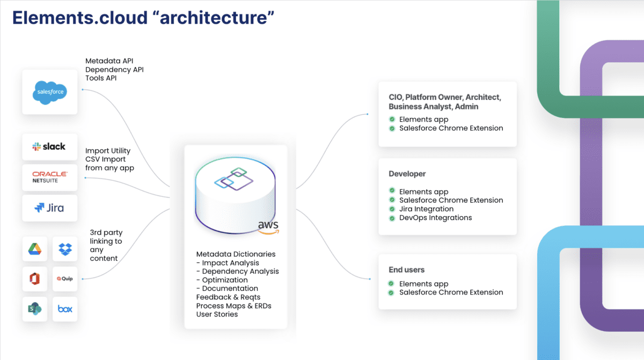Select the Slack logo tile
This screenshot has width=644, height=360.
point(49,146)
